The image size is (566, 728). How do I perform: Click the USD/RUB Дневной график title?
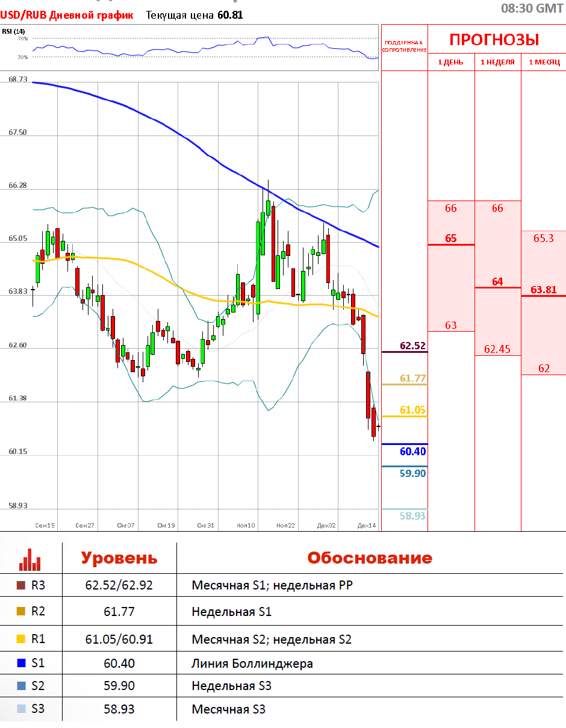tap(66, 15)
